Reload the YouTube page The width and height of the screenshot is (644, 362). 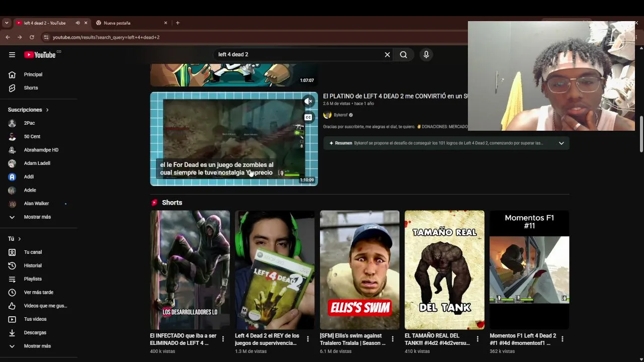point(32,37)
